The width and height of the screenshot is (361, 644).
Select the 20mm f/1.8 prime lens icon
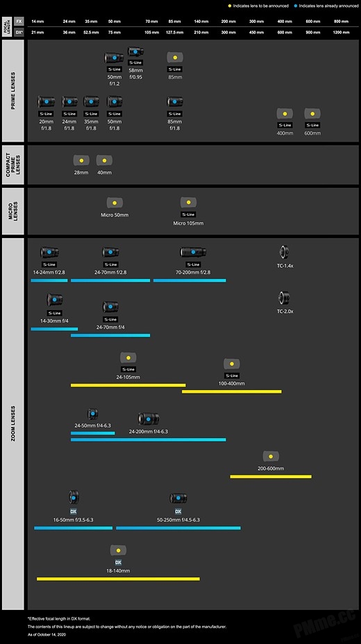coord(46,101)
